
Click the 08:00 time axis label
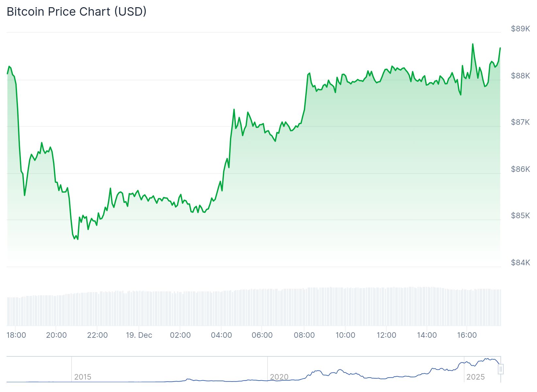(x=304, y=335)
